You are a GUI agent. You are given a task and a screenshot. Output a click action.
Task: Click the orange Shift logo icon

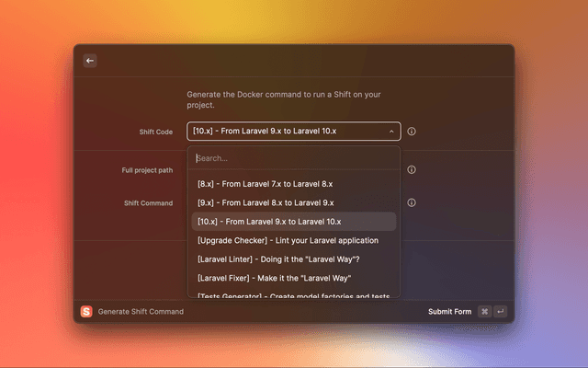[87, 312]
